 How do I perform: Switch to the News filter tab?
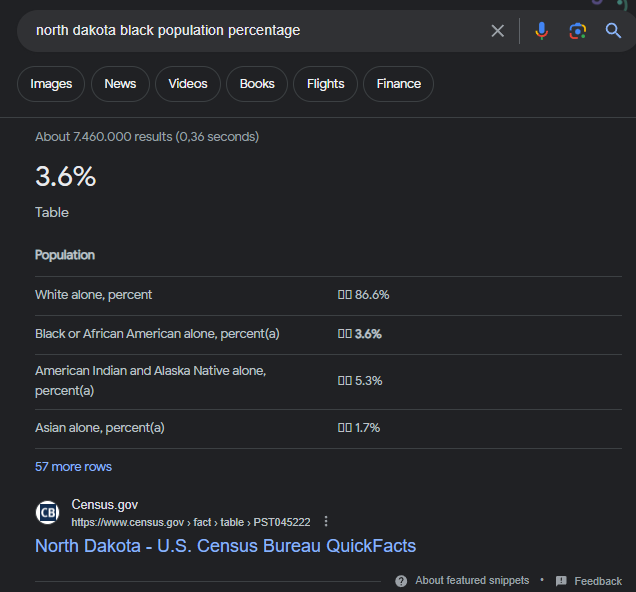120,84
